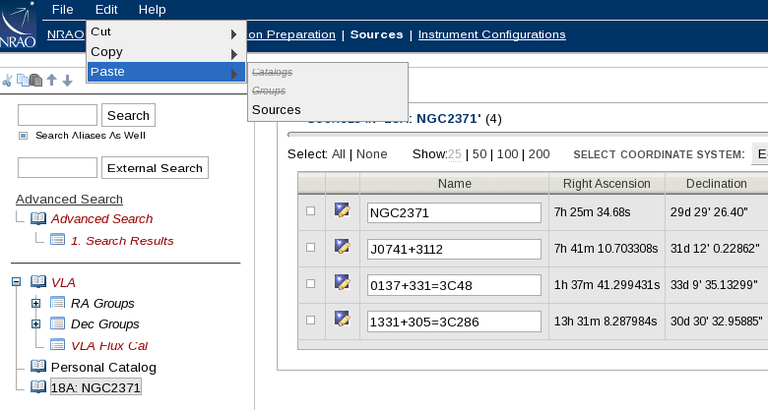Click the move up arrow icon
Screen dimensions: 768x410
(52, 80)
